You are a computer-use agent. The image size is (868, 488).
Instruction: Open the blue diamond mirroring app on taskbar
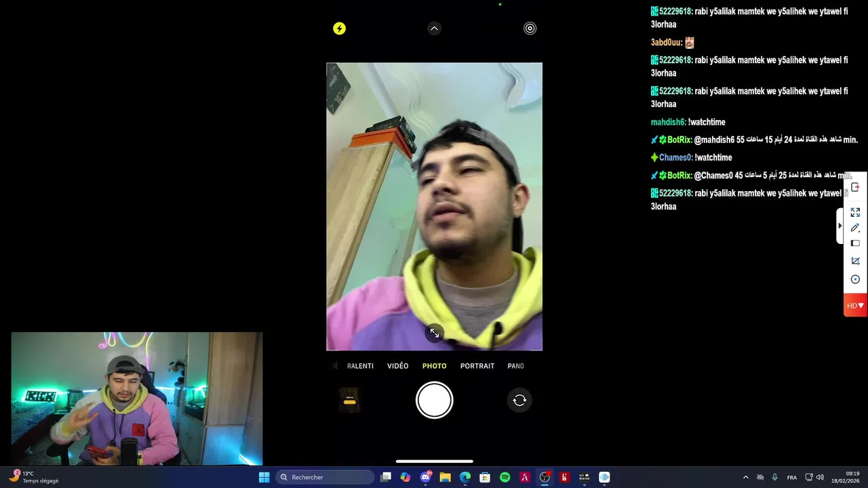(x=604, y=477)
